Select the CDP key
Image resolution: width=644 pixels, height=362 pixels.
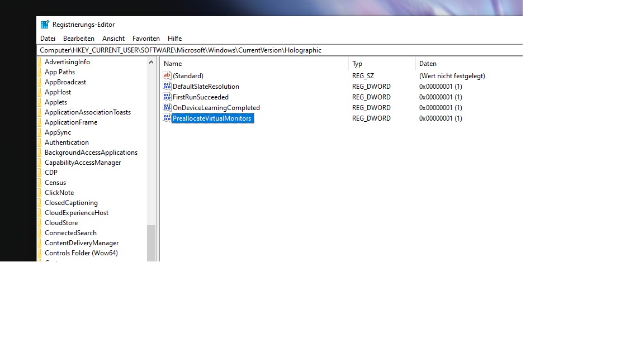point(51,173)
